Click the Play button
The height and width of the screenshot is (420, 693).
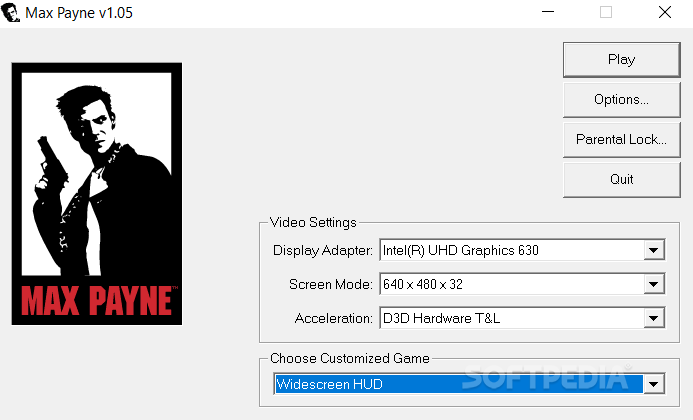(621, 60)
